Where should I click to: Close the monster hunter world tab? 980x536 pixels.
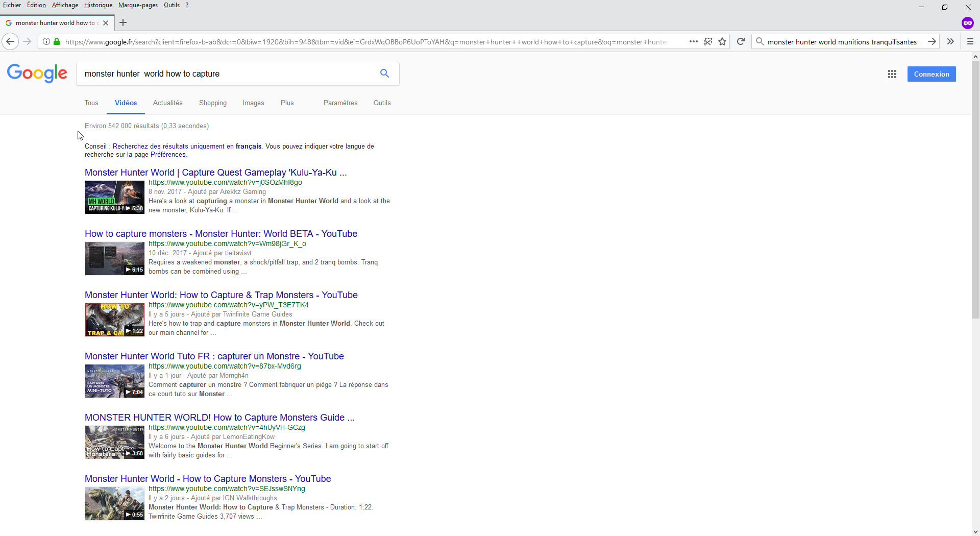pos(106,23)
